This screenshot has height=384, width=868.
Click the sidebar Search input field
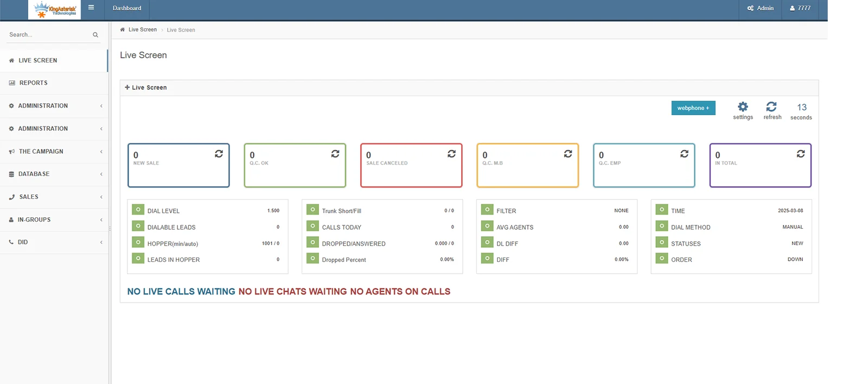48,35
